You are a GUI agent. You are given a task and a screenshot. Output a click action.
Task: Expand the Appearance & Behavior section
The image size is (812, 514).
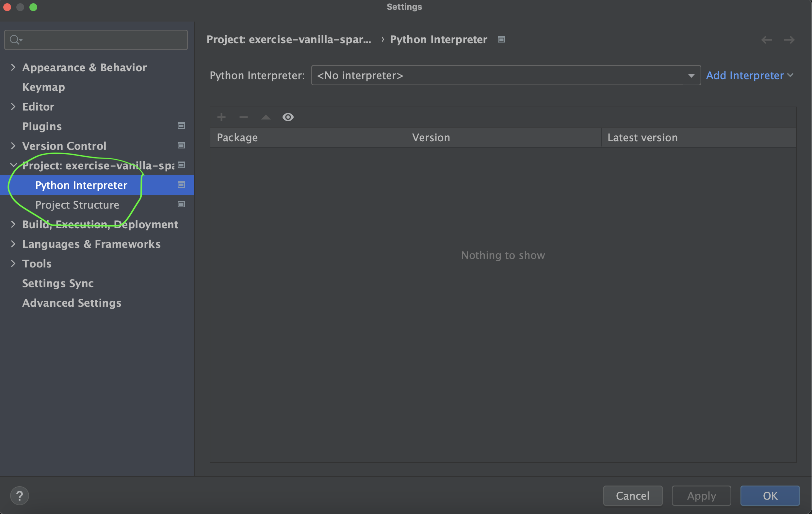click(x=13, y=67)
